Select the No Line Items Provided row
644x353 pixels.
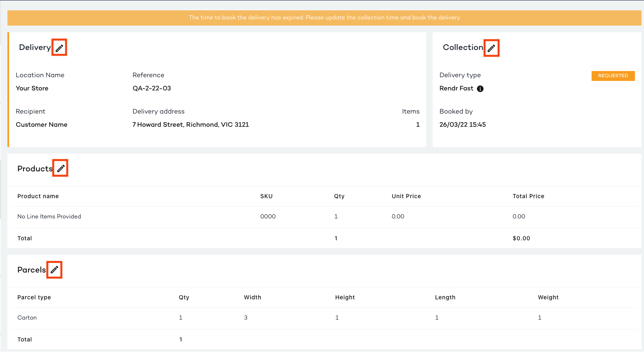[49, 216]
